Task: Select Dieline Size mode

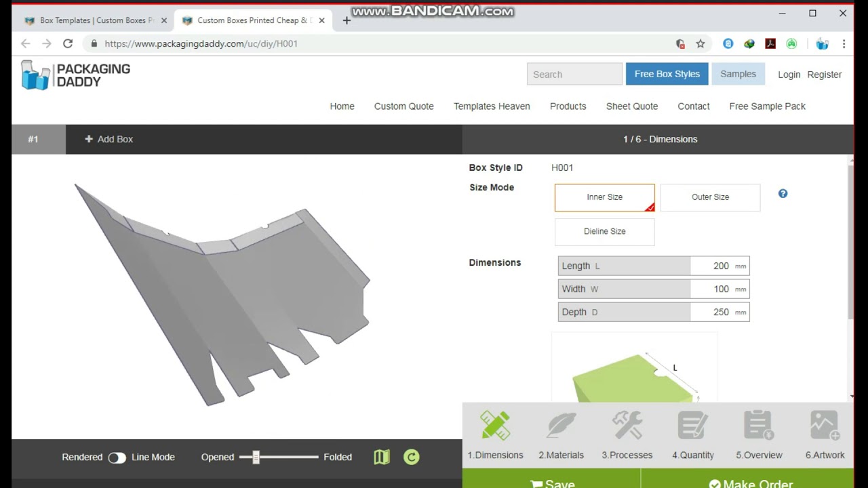Action: click(605, 231)
